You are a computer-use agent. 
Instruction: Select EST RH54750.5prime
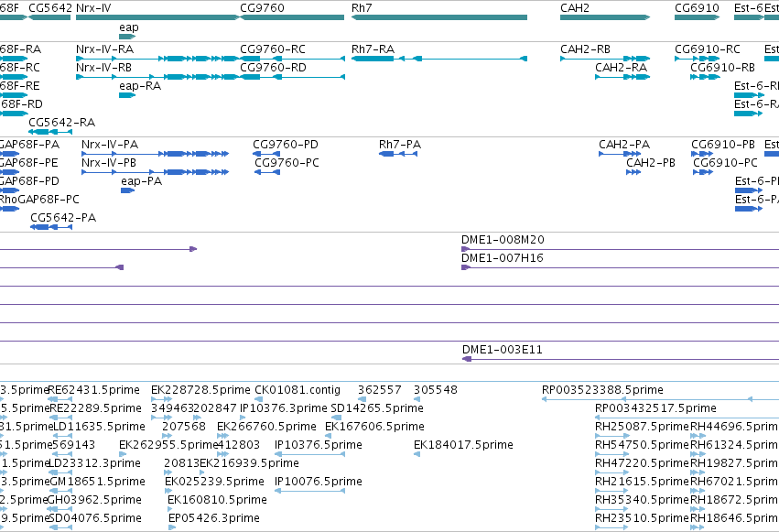tap(612, 454)
